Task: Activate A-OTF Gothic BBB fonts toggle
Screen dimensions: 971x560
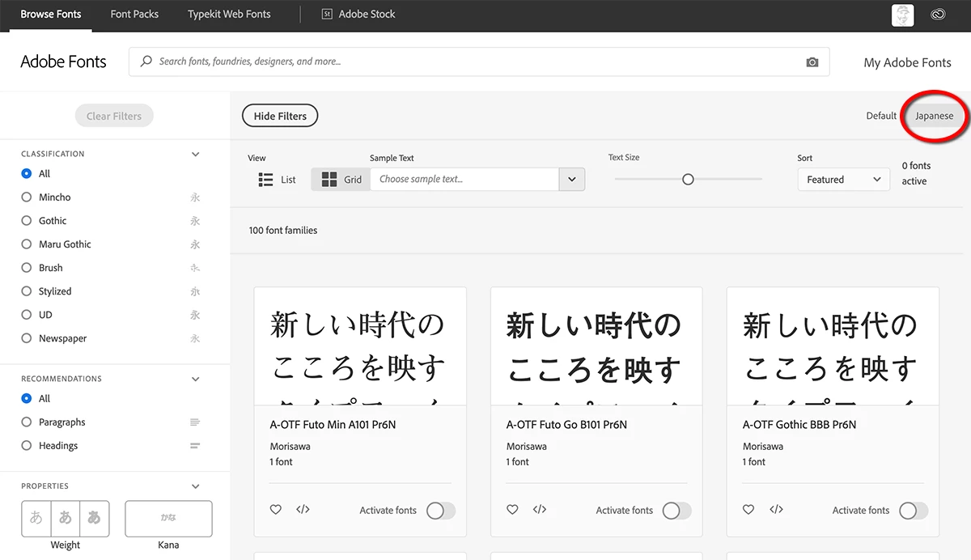Action: [914, 511]
